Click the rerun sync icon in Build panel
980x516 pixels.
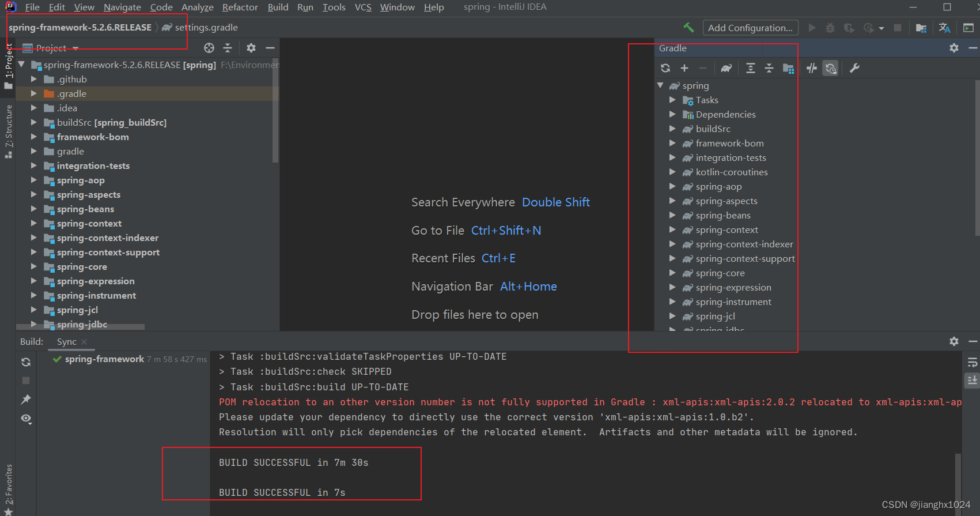click(26, 362)
